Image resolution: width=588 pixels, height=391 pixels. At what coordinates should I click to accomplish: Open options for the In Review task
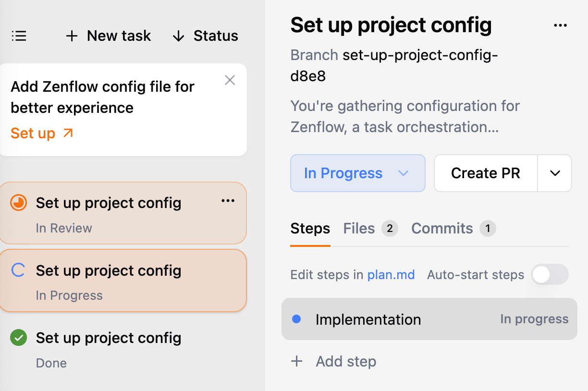pyautogui.click(x=228, y=201)
